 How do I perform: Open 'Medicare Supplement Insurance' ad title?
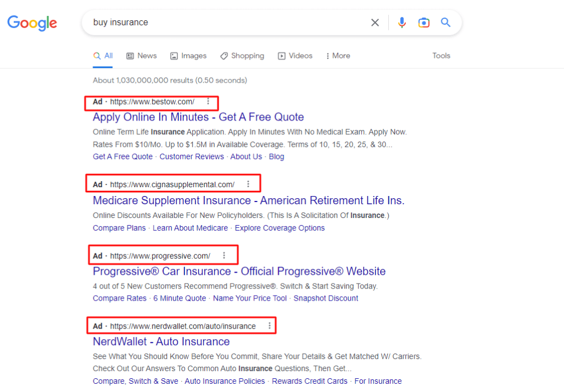click(x=248, y=200)
